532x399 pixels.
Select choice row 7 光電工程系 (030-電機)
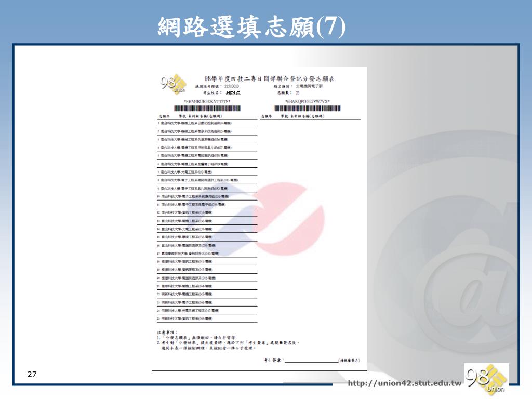[207, 172]
